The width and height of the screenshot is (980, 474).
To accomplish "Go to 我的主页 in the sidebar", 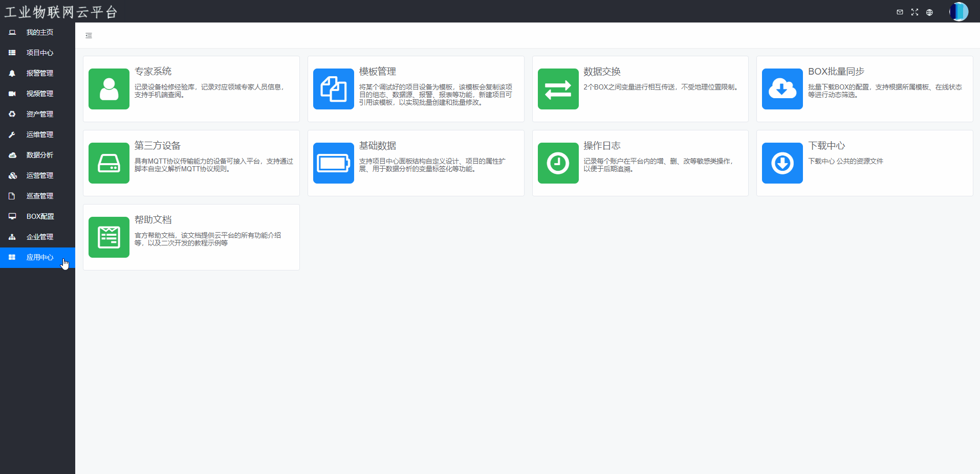I will click(x=39, y=32).
